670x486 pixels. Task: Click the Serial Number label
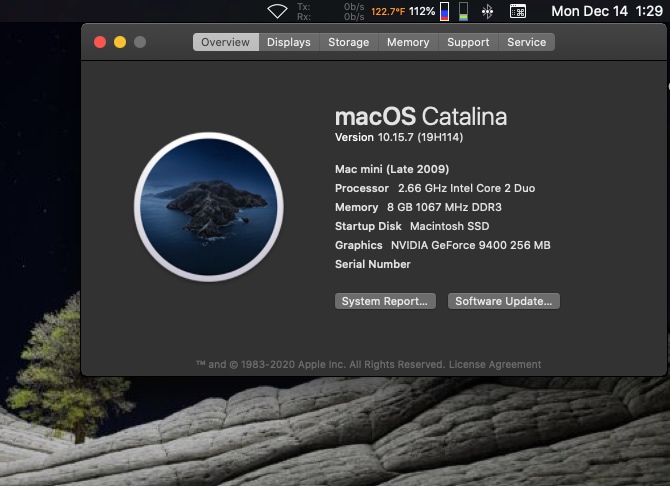[x=373, y=264]
